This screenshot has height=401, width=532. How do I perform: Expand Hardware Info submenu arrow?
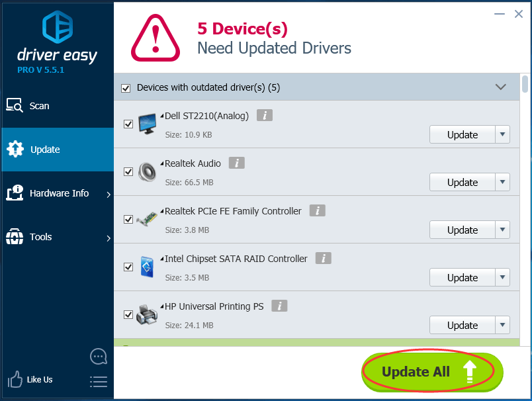click(109, 195)
